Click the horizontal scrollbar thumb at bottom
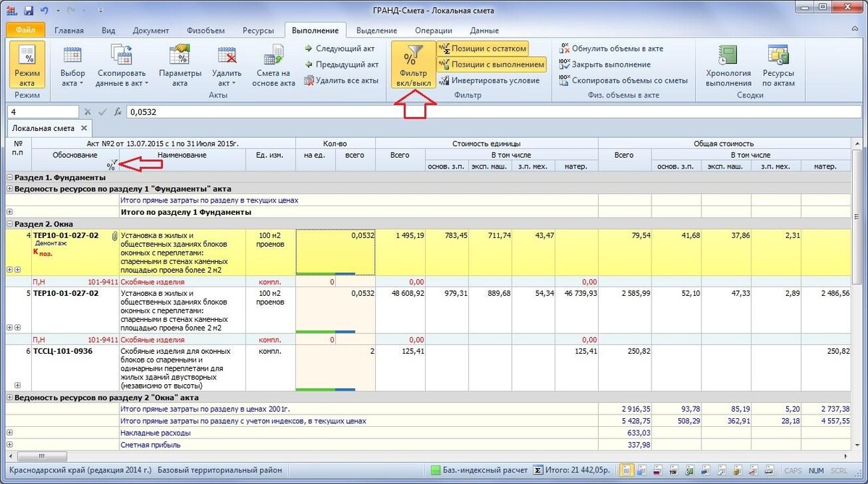The height and width of the screenshot is (484, 868). point(41,457)
